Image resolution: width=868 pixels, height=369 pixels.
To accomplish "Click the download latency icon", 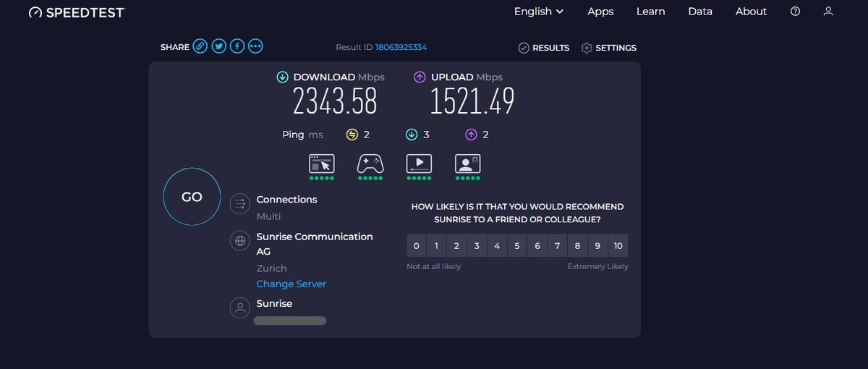I will 412,135.
